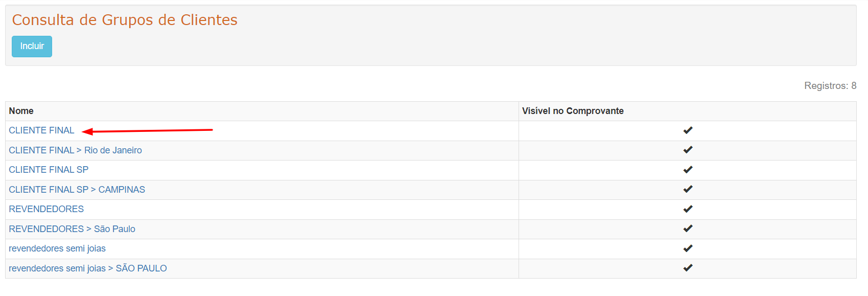The width and height of the screenshot is (868, 296).
Task: Open the CLIENTE FINAL group link
Action: 41,130
